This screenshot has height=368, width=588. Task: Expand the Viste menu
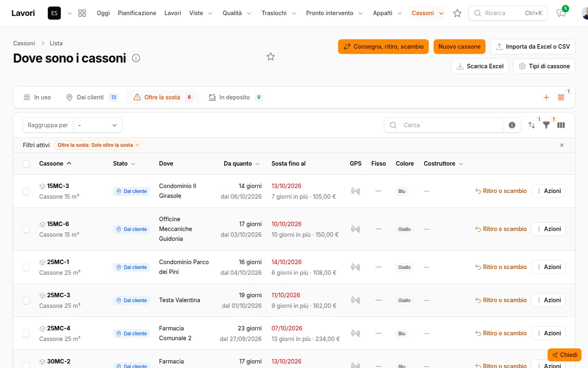tap(201, 13)
